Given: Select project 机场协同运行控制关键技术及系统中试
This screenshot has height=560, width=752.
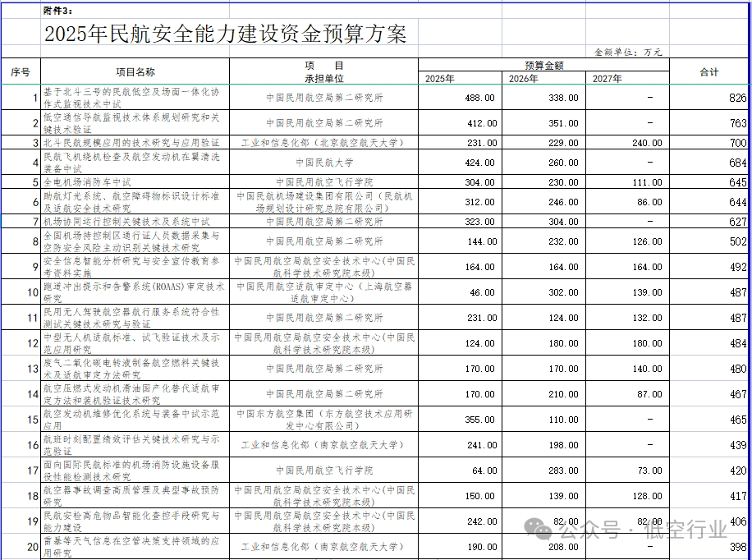Looking at the screenshot, I should point(135,221).
